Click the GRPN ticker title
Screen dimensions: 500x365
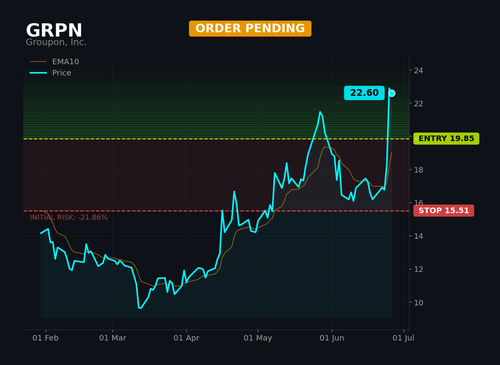54,30
